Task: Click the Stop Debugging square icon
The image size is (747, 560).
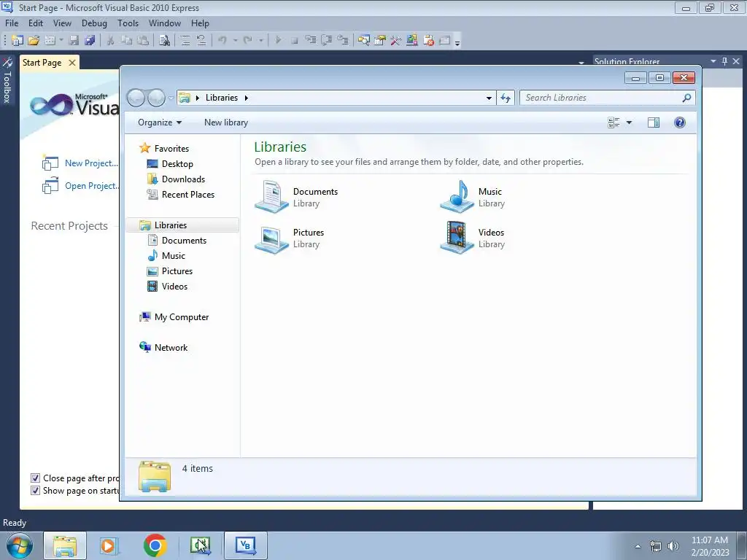Action: pyautogui.click(x=295, y=41)
